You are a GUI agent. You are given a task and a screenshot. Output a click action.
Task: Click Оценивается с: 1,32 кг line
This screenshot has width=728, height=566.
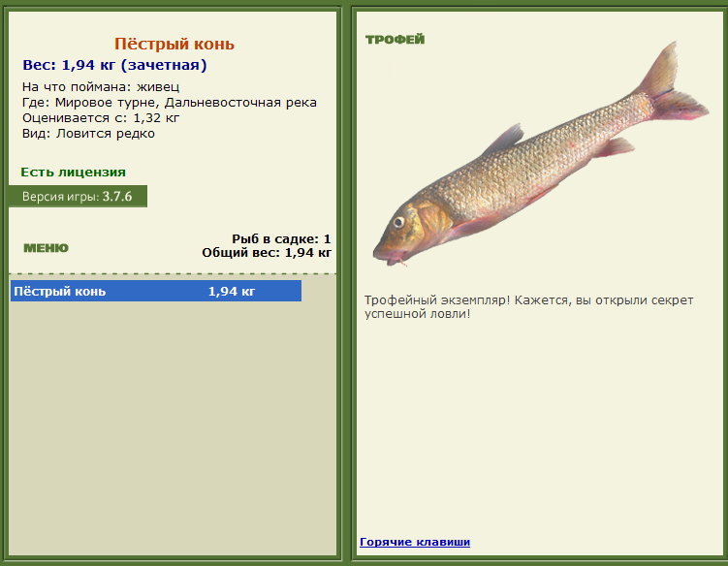pos(101,118)
